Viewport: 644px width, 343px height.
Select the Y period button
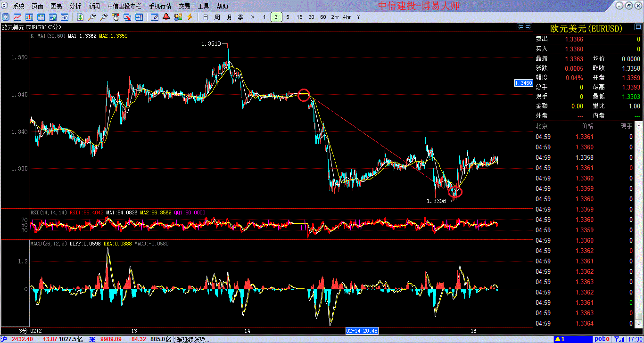pos(358,17)
